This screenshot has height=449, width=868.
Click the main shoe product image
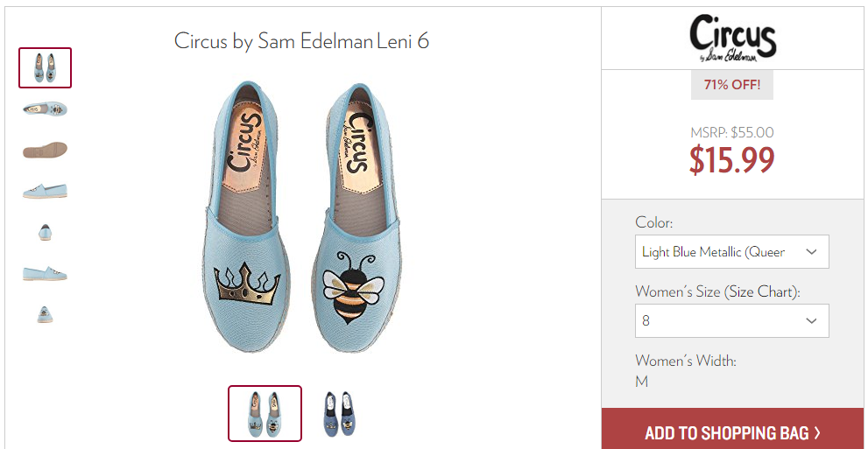[x=300, y=217]
